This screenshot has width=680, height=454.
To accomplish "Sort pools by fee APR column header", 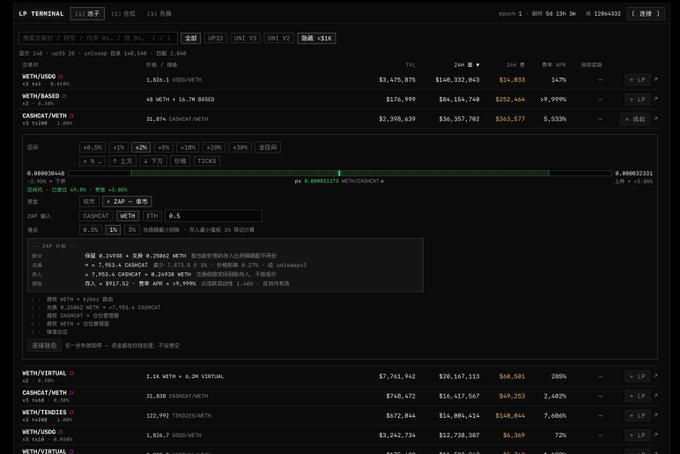I will (554, 65).
